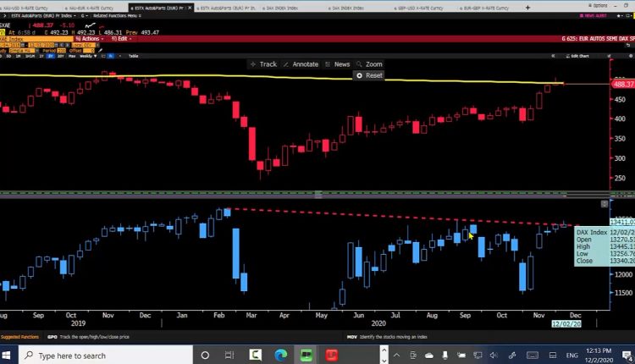The width and height of the screenshot is (635, 364).
Task: Open the line chart icon beside price
Action: [90, 25]
